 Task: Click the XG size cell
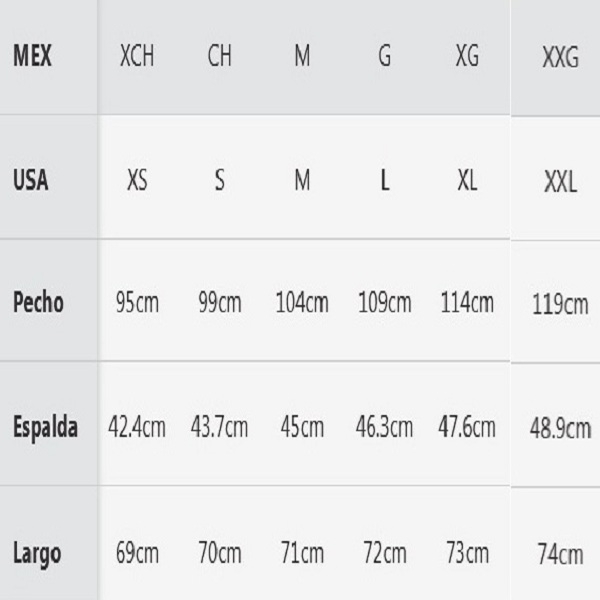pyautogui.click(x=467, y=56)
